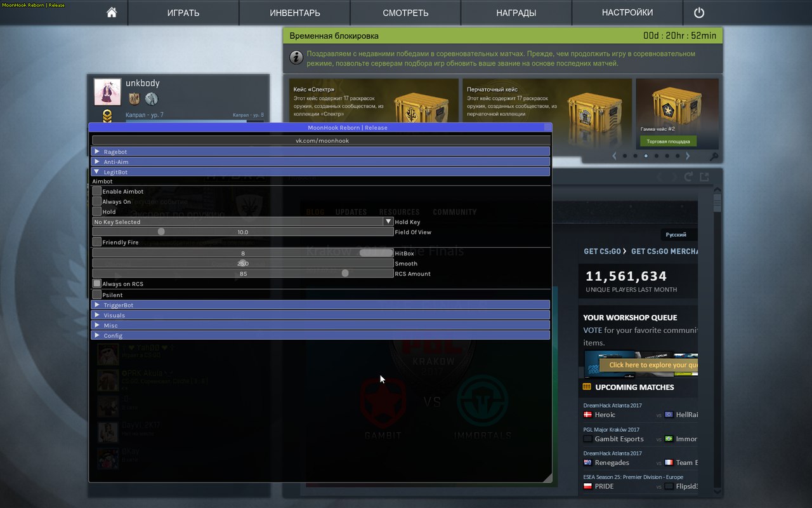Show previous case with left carousel arrow
This screenshot has height=508, width=812.
(x=614, y=156)
